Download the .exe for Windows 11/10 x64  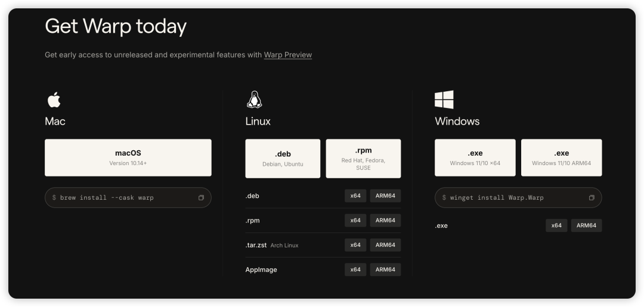point(475,157)
